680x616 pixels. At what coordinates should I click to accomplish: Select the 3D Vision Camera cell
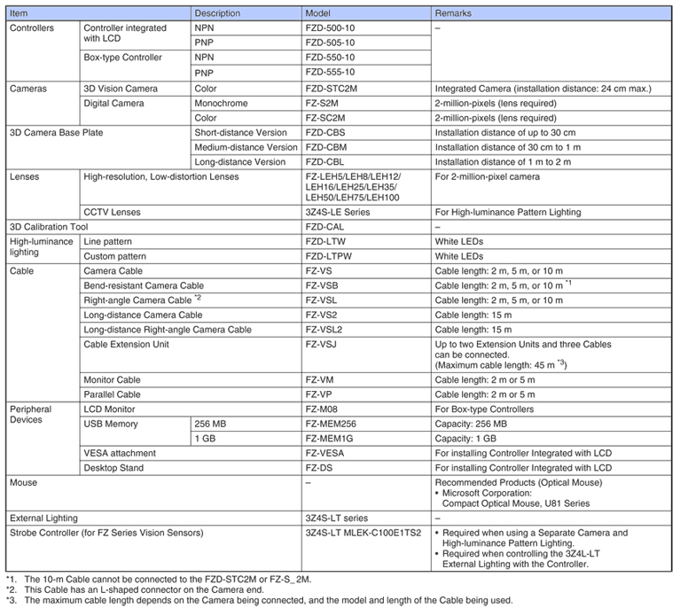120,89
